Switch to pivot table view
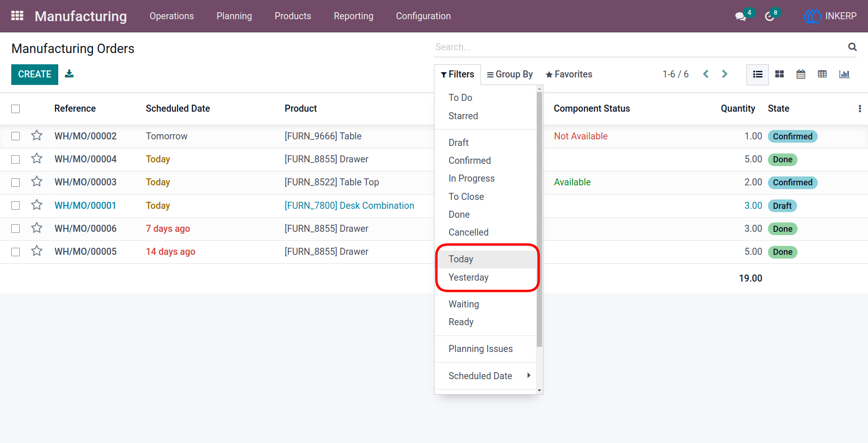The height and width of the screenshot is (443, 868). 822,74
